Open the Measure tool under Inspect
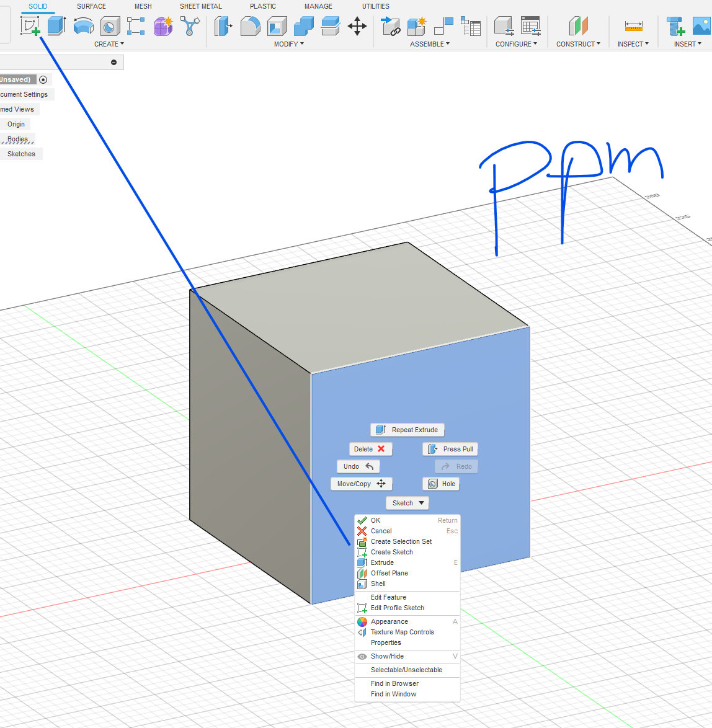 (x=633, y=26)
